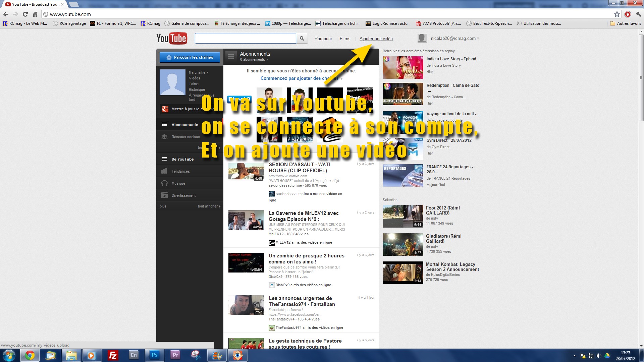Click Parcourir les chaînes button

[x=190, y=57]
